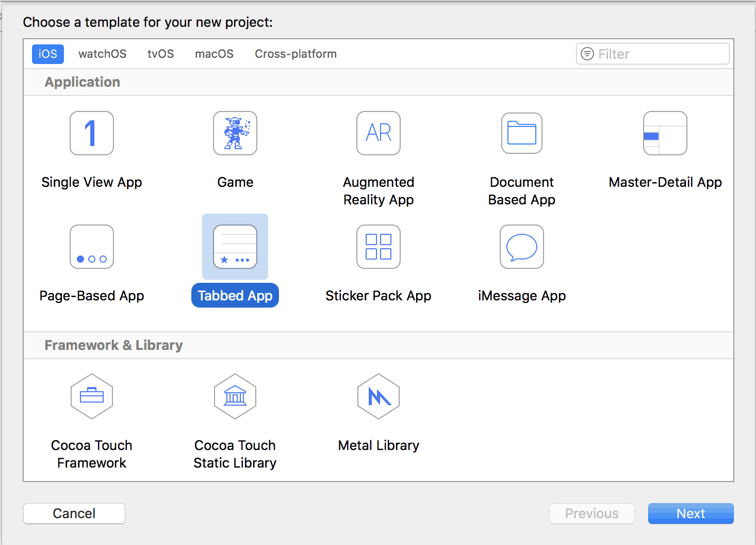
Task: Click the Next button
Action: coord(691,513)
